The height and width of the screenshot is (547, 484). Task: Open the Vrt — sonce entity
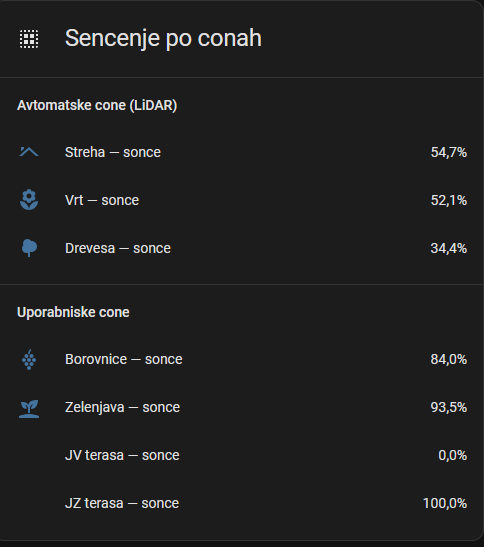tap(242, 200)
